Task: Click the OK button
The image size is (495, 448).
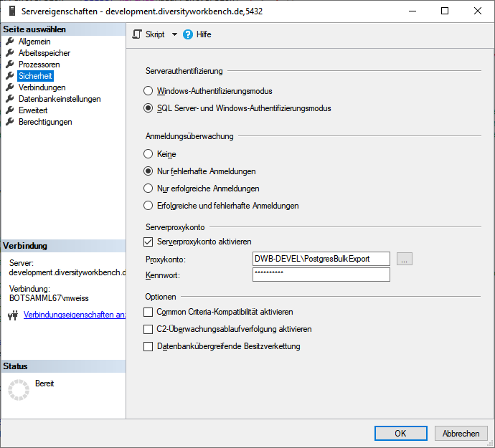Action: point(400,433)
